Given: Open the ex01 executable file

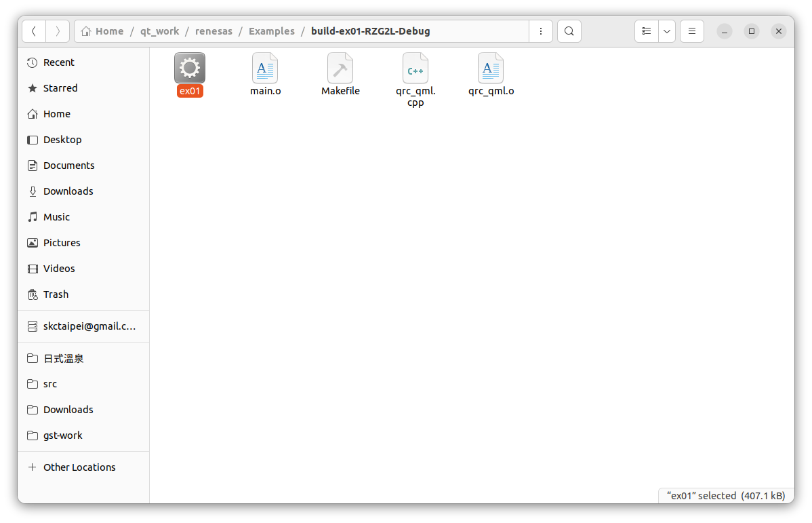Looking at the screenshot, I should pos(190,69).
